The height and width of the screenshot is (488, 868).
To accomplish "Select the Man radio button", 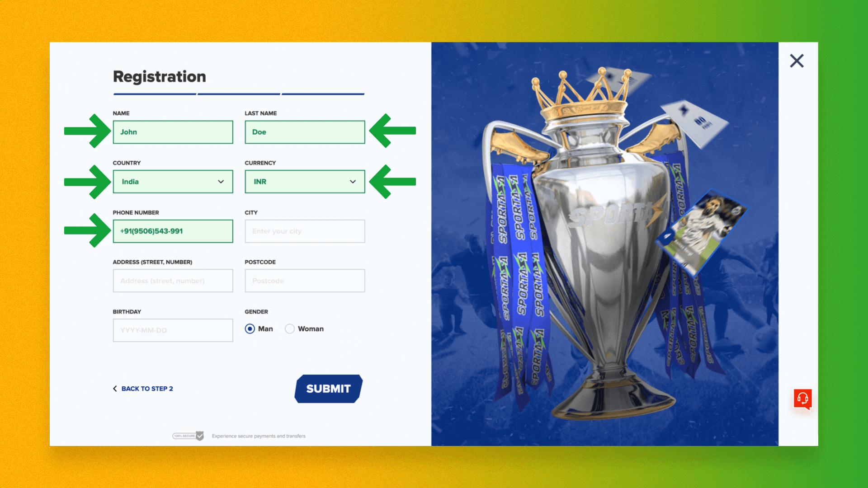I will coord(250,328).
